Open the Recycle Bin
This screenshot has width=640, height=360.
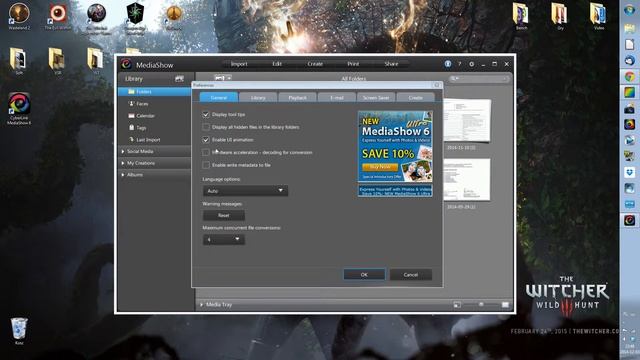pyautogui.click(x=19, y=331)
